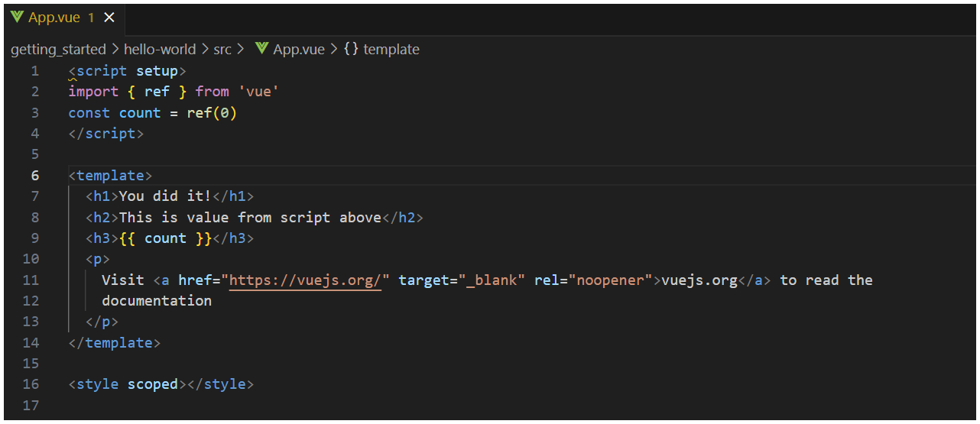Screen dimensions: 980x424
Task: Click the https://vuejs.org/ link in code
Action: 305,280
